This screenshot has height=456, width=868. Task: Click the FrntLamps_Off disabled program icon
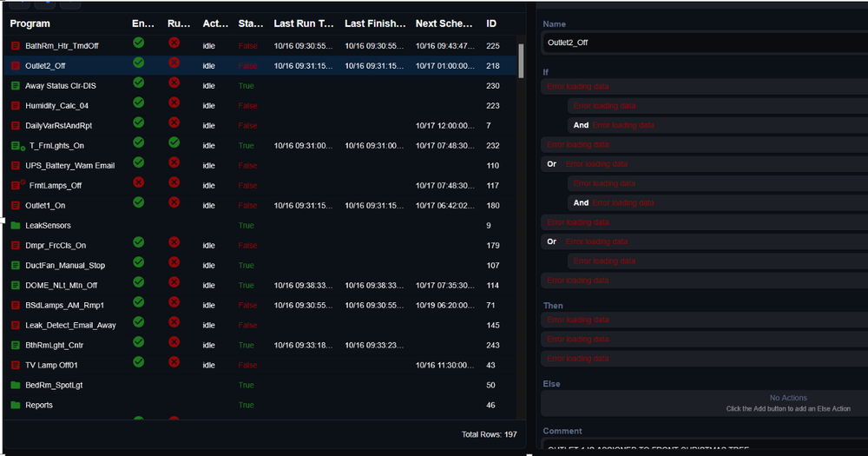point(17,185)
